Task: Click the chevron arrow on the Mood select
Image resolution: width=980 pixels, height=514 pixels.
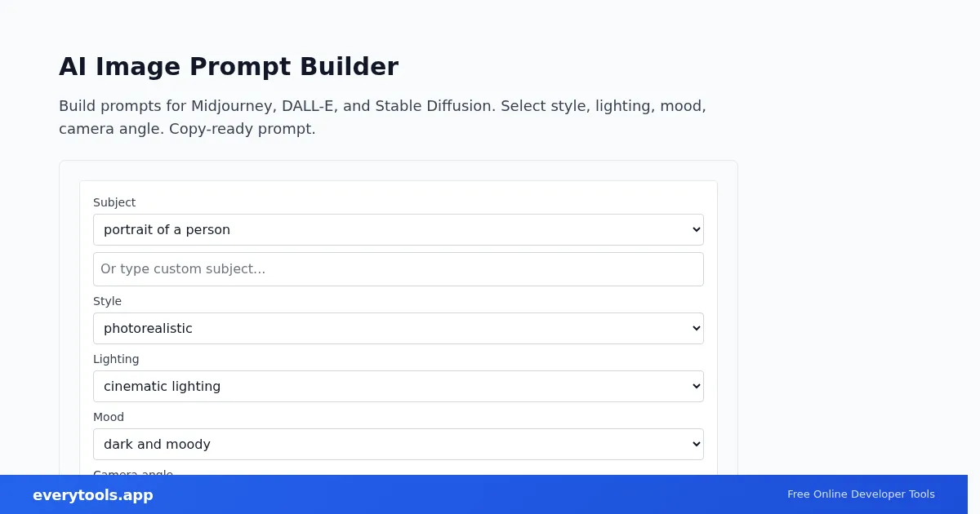Action: [696, 445]
